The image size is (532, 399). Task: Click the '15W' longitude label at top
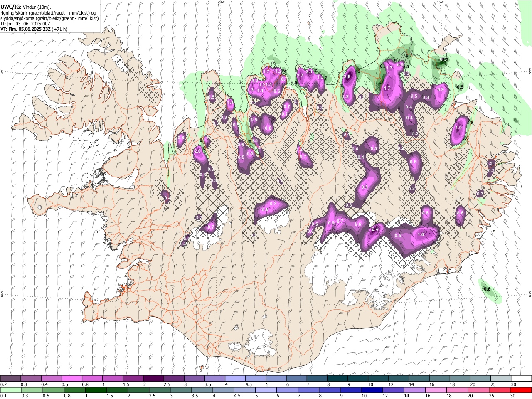pyautogui.click(x=440, y=2)
